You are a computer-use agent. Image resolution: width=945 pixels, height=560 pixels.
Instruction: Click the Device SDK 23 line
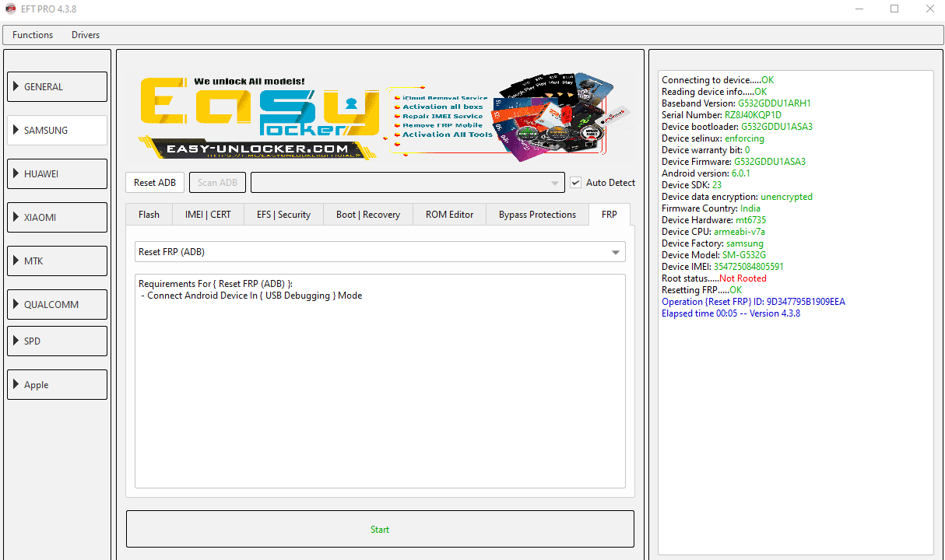point(692,185)
